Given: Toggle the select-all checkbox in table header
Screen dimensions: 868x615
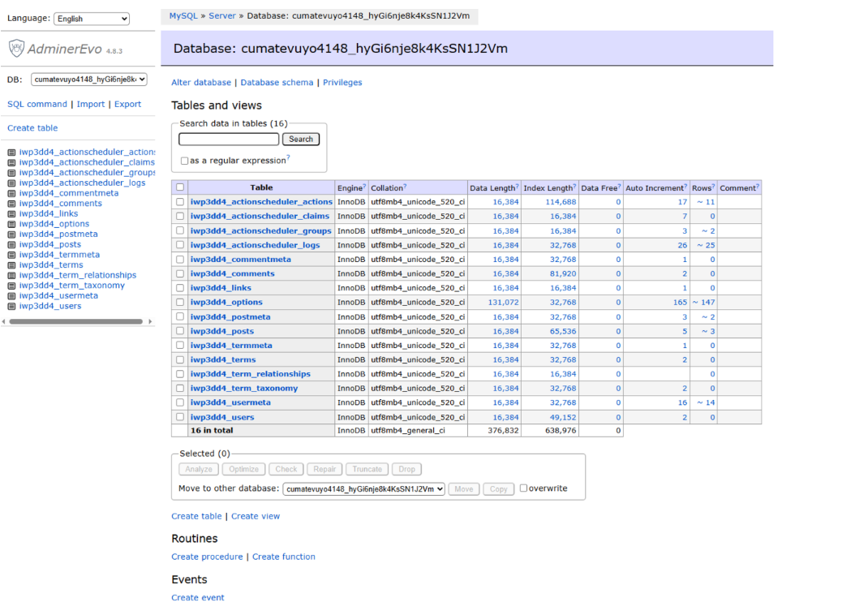Looking at the screenshot, I should click(x=180, y=187).
